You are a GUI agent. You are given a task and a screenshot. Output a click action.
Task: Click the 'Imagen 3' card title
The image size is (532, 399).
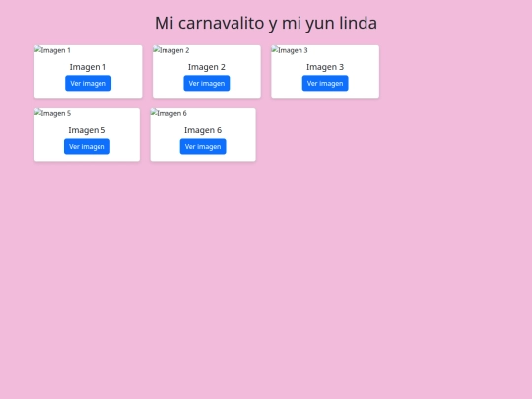click(325, 67)
